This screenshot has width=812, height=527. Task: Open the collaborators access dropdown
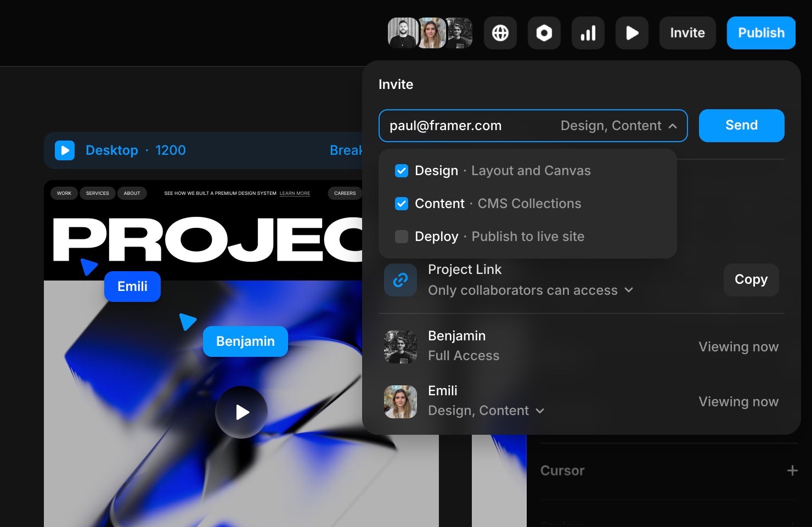pyautogui.click(x=629, y=290)
